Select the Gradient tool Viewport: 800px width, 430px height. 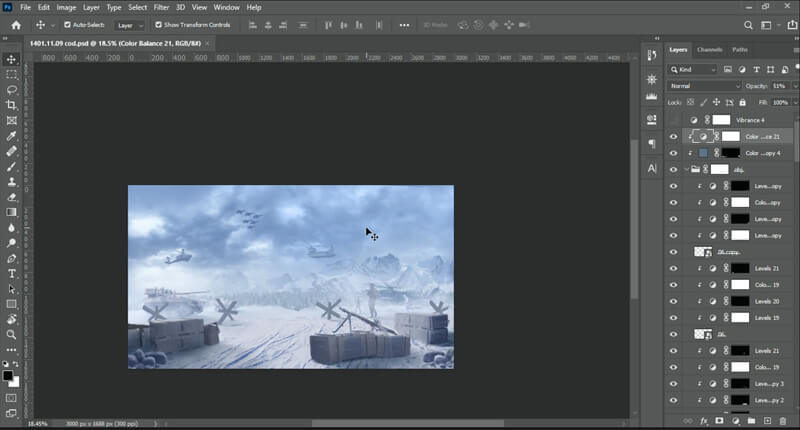coord(11,212)
